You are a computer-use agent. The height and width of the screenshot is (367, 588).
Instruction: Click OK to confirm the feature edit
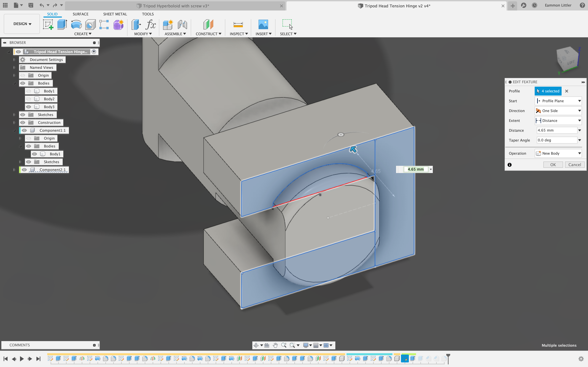(x=553, y=164)
